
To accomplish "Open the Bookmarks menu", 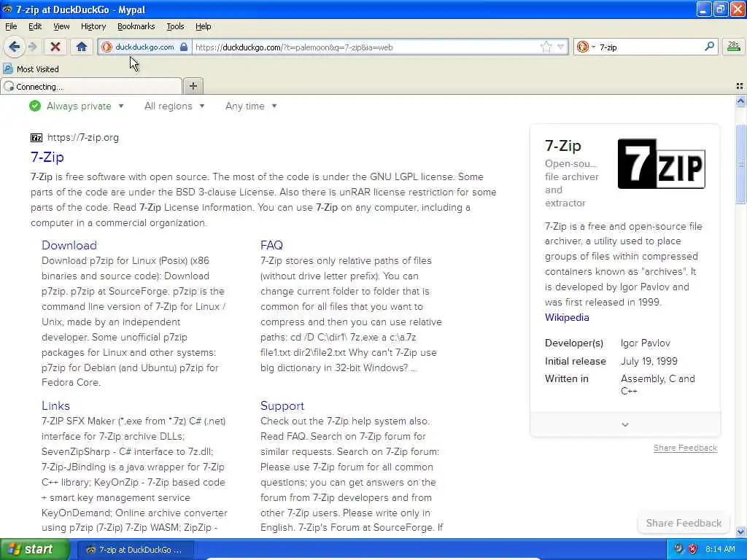I will 136,26.
